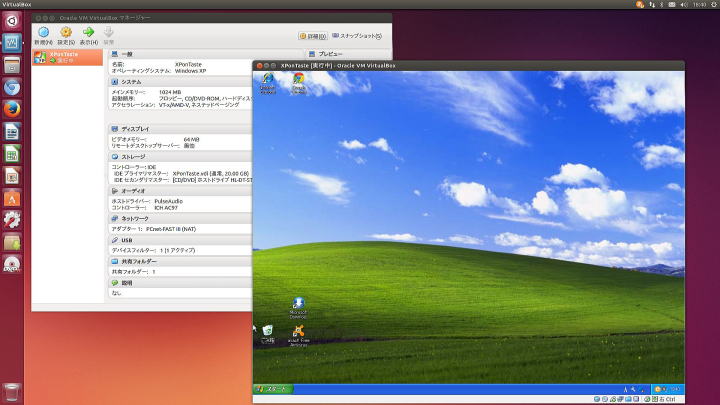Image resolution: width=720 pixels, height=405 pixels.
Task: Launch Firefox from the Ubuntu launcher
Action: pyautogui.click(x=12, y=109)
